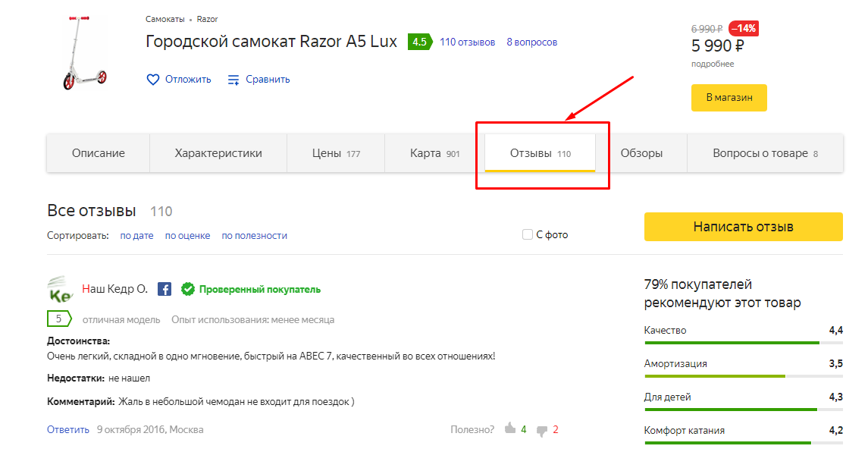
Task: Click the Отложить link
Action: point(188,80)
